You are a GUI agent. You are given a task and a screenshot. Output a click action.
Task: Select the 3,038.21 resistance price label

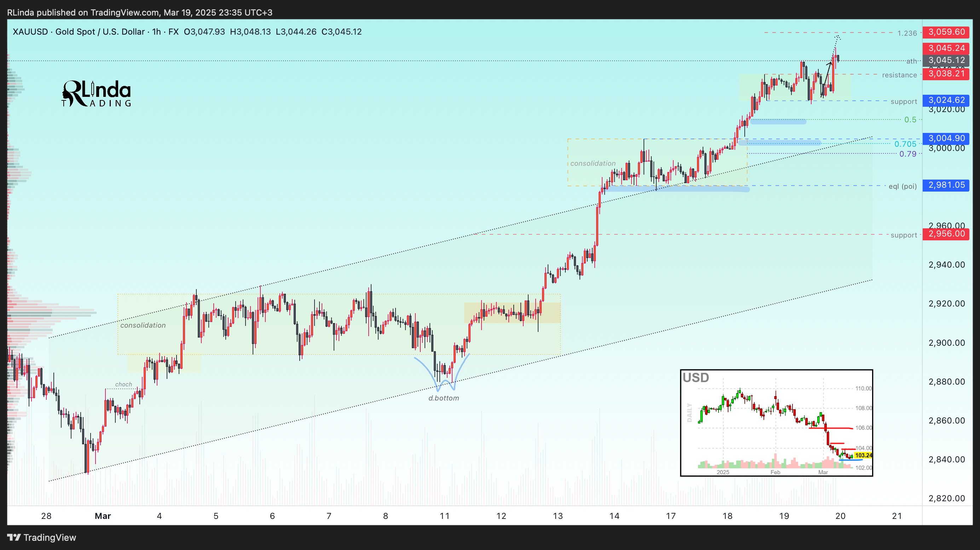(x=946, y=74)
